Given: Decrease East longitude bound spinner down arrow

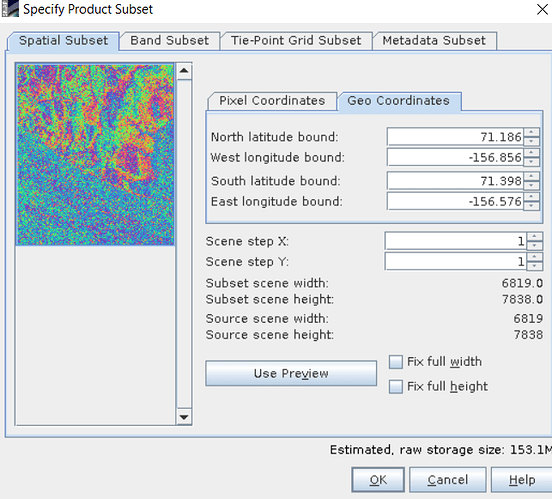Looking at the screenshot, I should pos(532,206).
